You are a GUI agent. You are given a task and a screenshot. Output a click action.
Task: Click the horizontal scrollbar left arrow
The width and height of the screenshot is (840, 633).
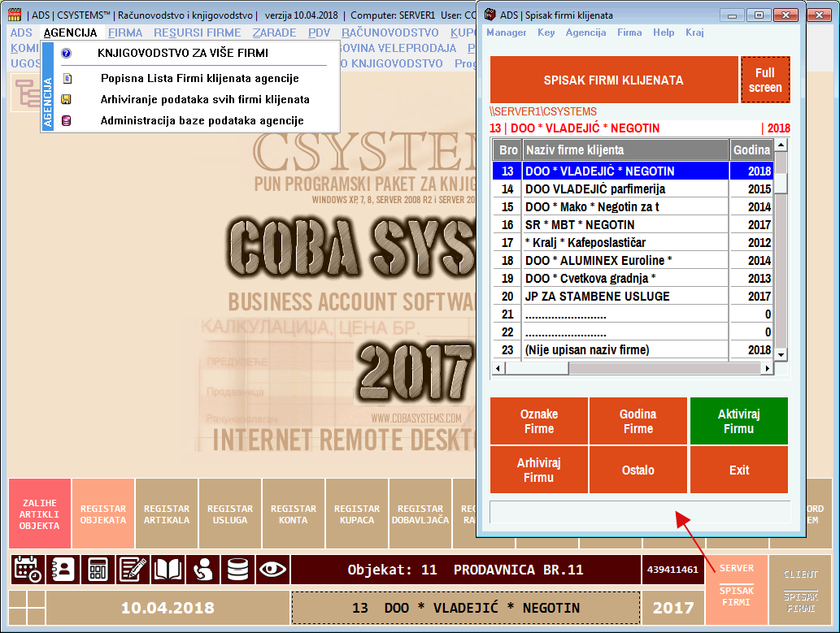[x=498, y=368]
